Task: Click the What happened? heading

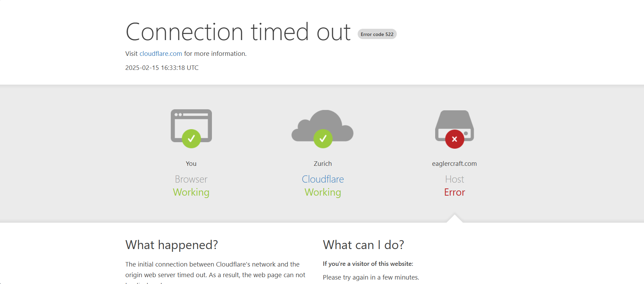Action: coord(172,245)
